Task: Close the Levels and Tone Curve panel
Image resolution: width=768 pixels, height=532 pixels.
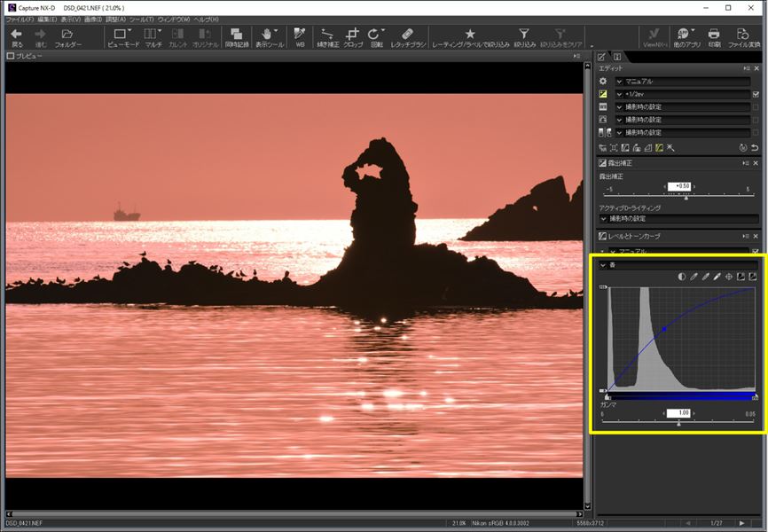Action: (x=756, y=236)
